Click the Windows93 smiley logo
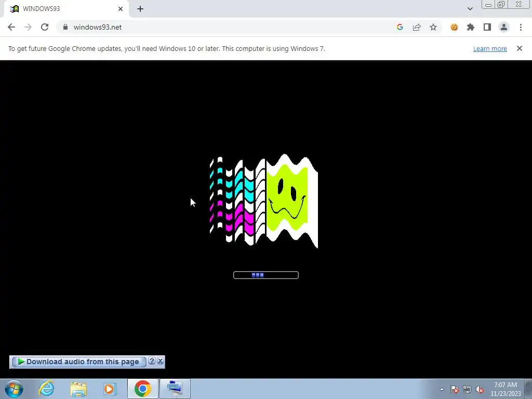 click(264, 201)
